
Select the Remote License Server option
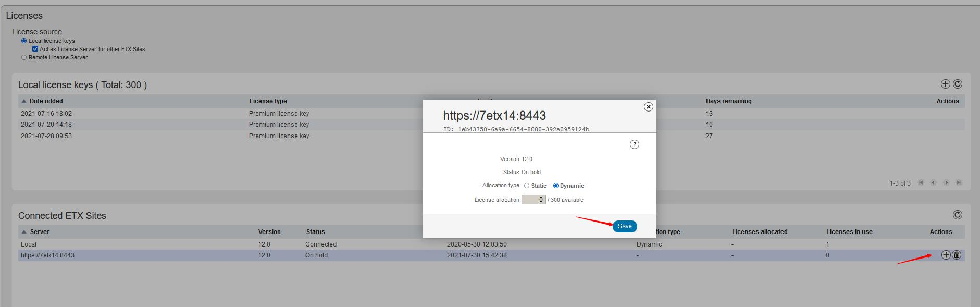click(x=24, y=57)
